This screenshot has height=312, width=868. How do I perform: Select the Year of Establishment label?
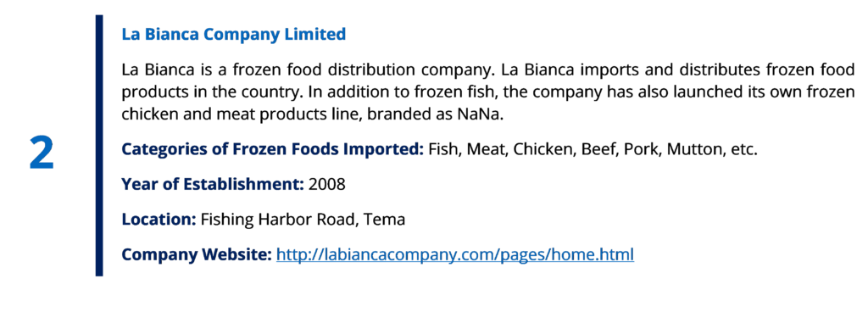tap(213, 184)
